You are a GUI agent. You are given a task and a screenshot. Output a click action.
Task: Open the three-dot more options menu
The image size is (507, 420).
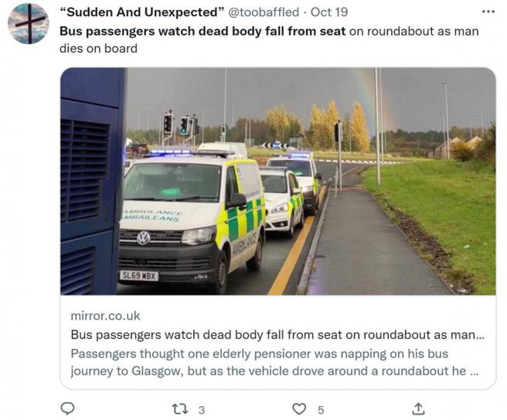coord(488,12)
